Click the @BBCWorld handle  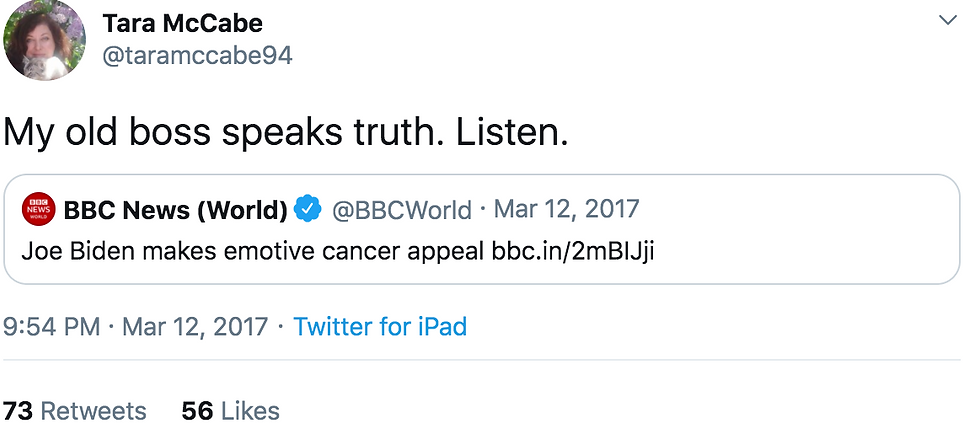click(x=401, y=210)
